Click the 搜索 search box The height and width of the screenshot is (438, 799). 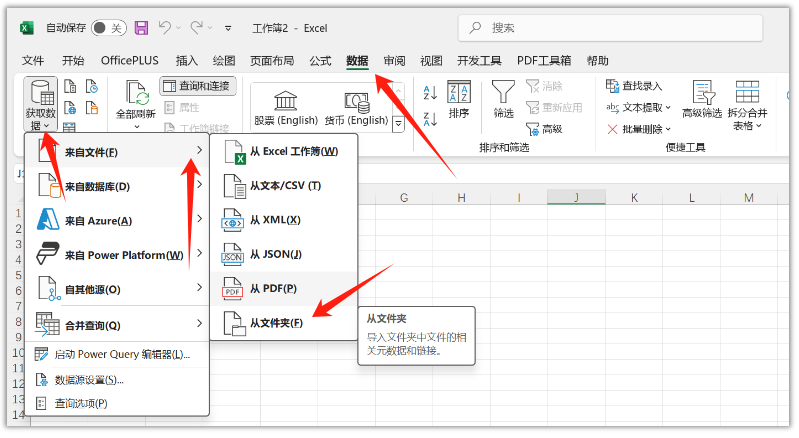click(610, 28)
